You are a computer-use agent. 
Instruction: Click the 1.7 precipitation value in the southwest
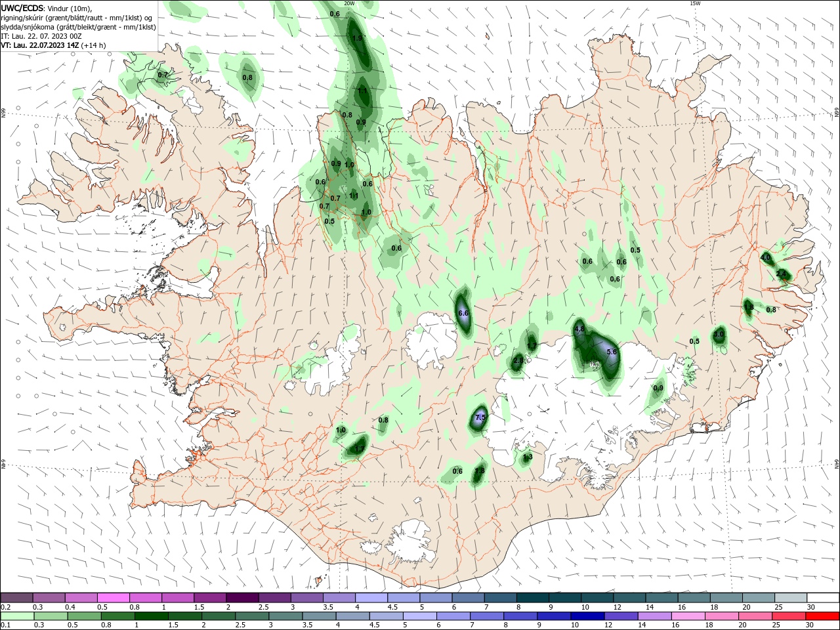click(x=359, y=449)
